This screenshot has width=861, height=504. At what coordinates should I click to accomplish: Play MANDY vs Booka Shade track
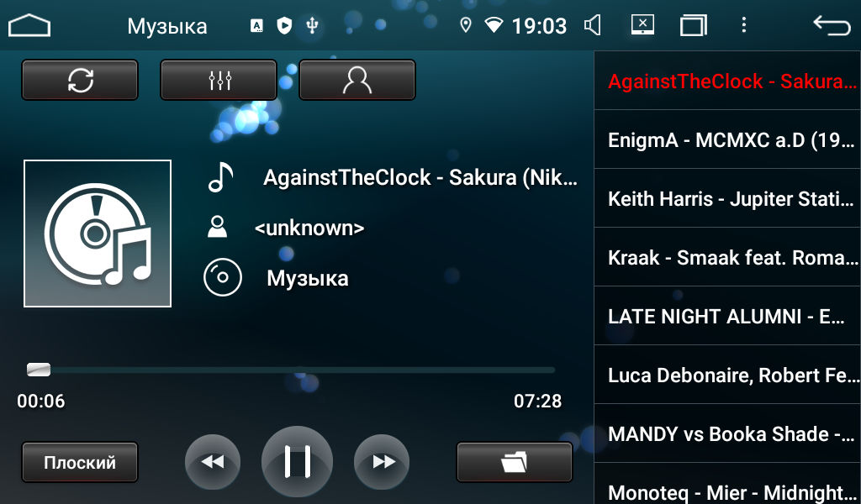click(727, 433)
